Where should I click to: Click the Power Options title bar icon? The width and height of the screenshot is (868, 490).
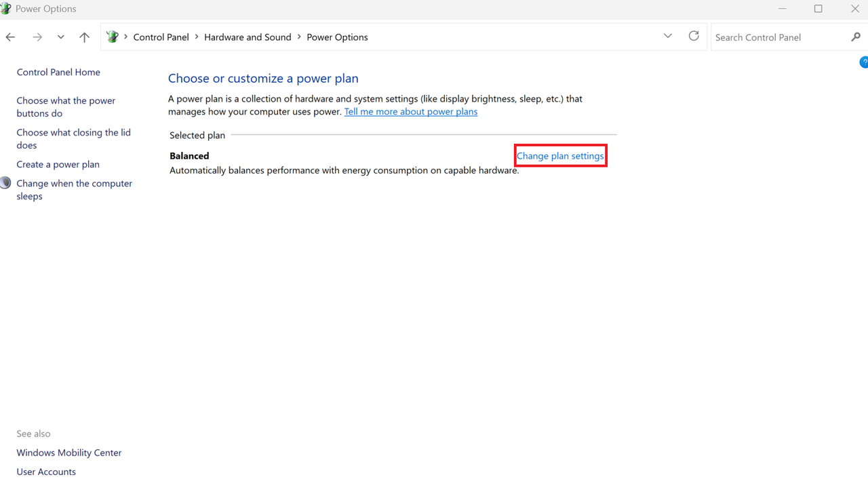pyautogui.click(x=7, y=8)
